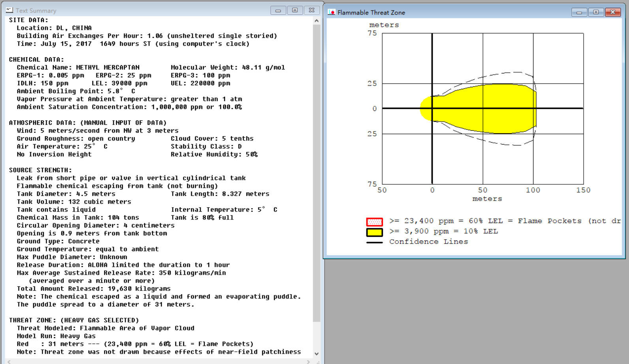The height and width of the screenshot is (364, 629).
Task: Click 'Chemical Name: METHYL MERCAPTAN' text
Action: pyautogui.click(x=78, y=68)
